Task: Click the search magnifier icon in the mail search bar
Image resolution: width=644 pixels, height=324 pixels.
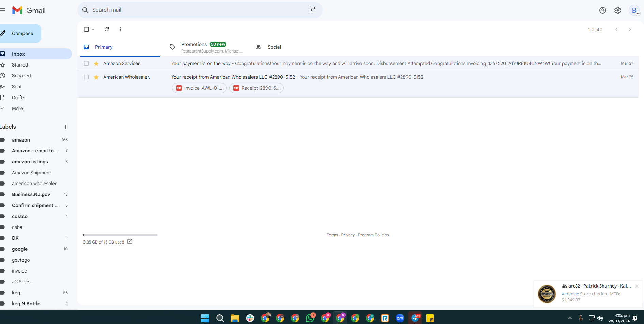Action: click(x=85, y=10)
